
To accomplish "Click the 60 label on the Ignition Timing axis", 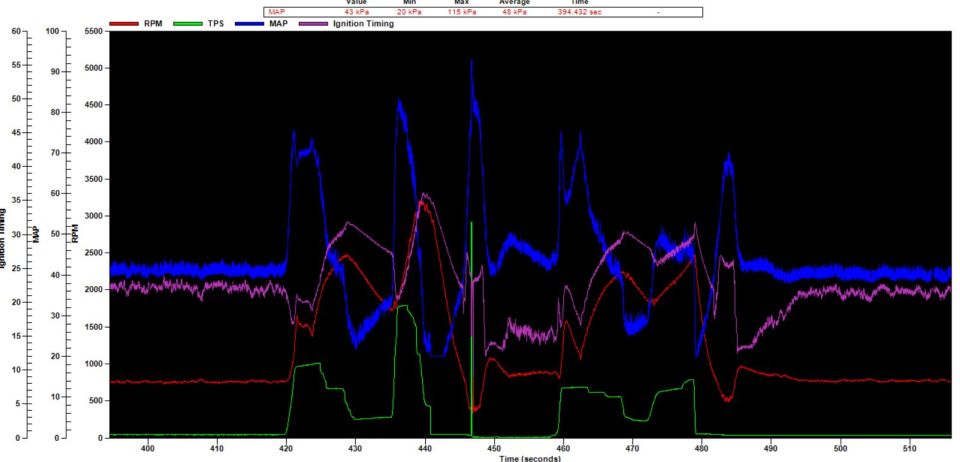I will point(16,31).
